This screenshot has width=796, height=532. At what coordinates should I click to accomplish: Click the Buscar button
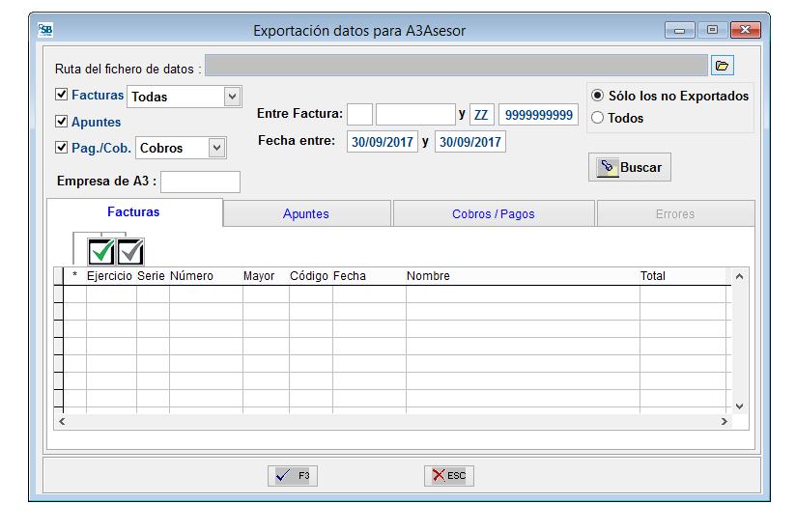[x=630, y=167]
